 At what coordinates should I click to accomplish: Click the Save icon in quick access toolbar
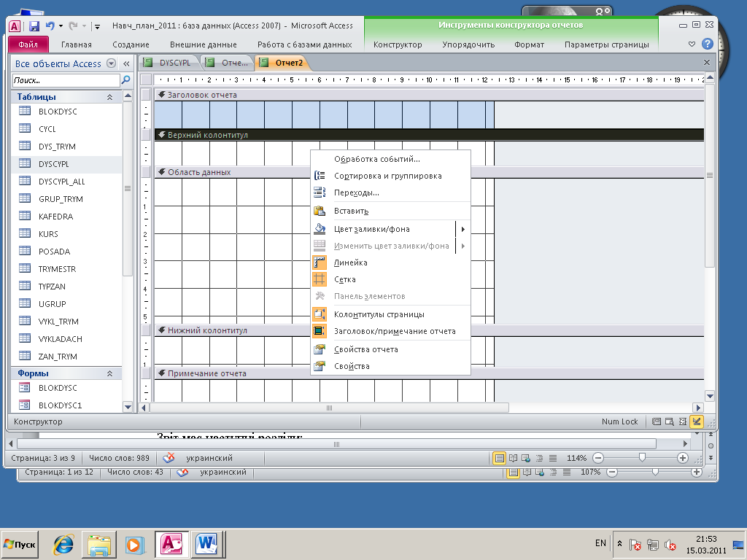34,26
